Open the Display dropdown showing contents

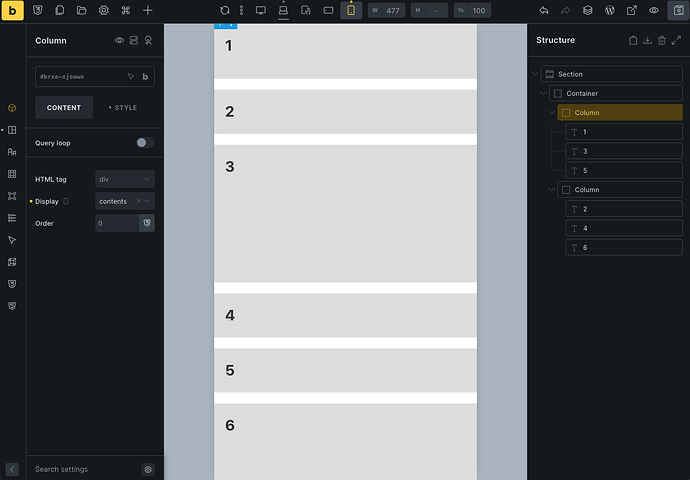(x=125, y=201)
